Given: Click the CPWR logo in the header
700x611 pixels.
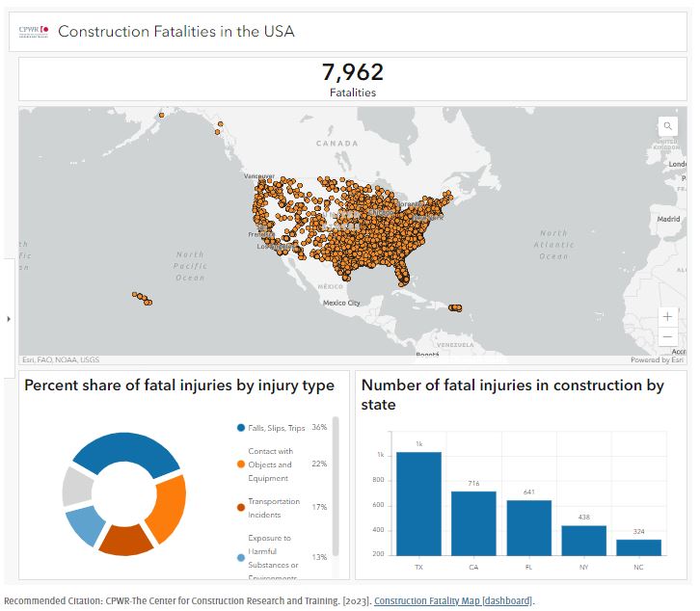Looking at the screenshot, I should (34, 31).
